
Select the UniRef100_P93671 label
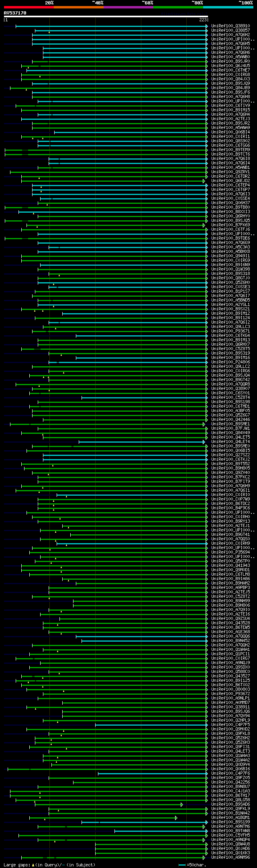pyautogui.click(x=230, y=331)
